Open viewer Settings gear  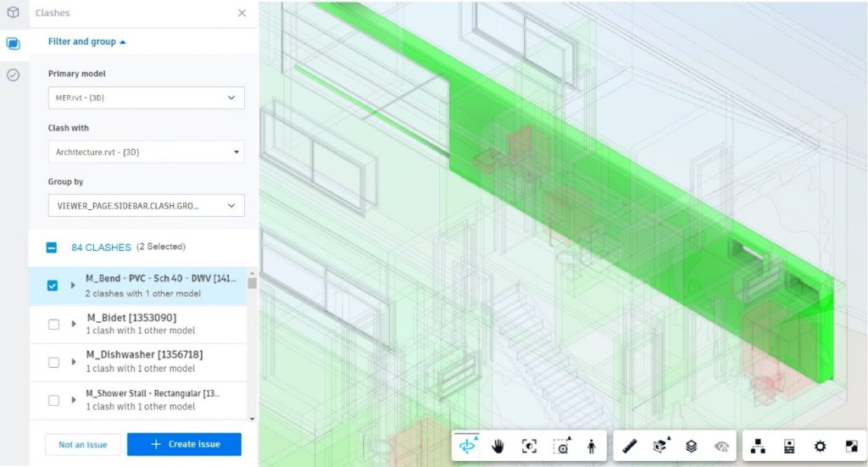[x=820, y=446]
